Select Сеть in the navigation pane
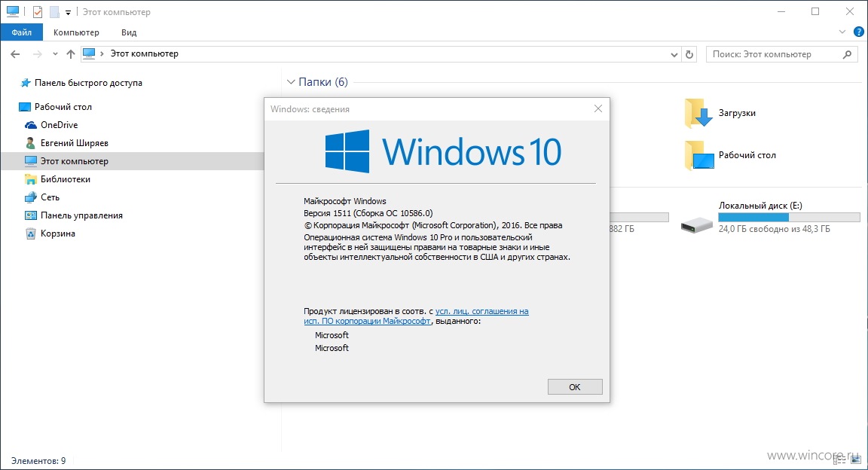The width and height of the screenshot is (868, 470). click(50, 197)
